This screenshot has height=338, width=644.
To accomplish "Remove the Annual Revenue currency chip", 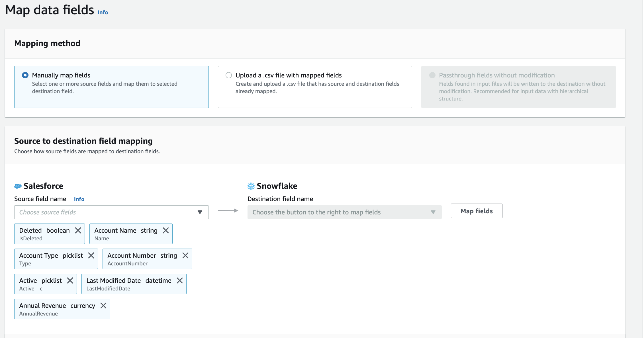I will click(x=103, y=306).
